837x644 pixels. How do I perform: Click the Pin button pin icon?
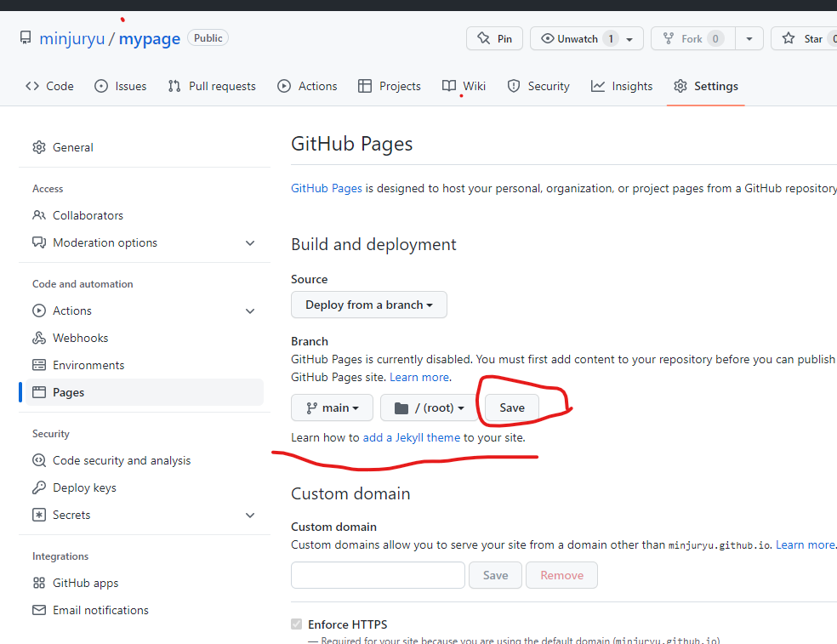(x=484, y=38)
